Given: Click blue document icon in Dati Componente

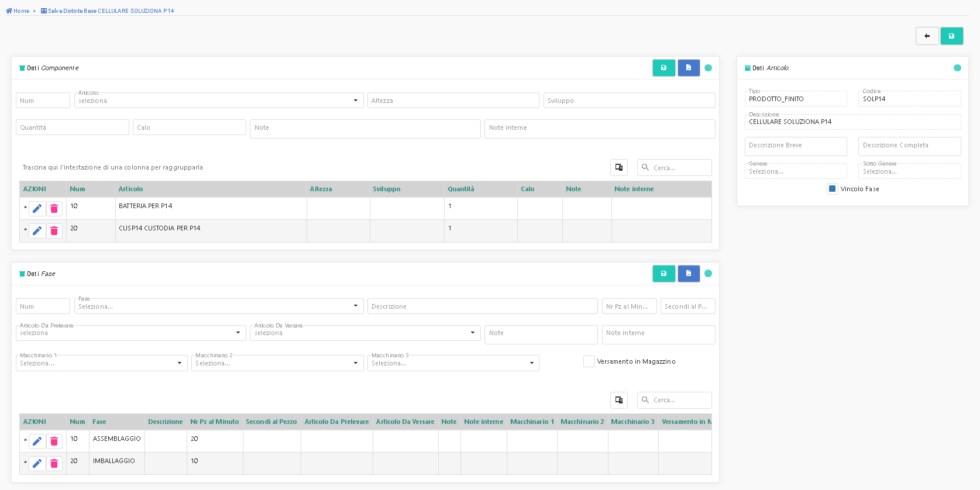Looking at the screenshot, I should coord(689,68).
